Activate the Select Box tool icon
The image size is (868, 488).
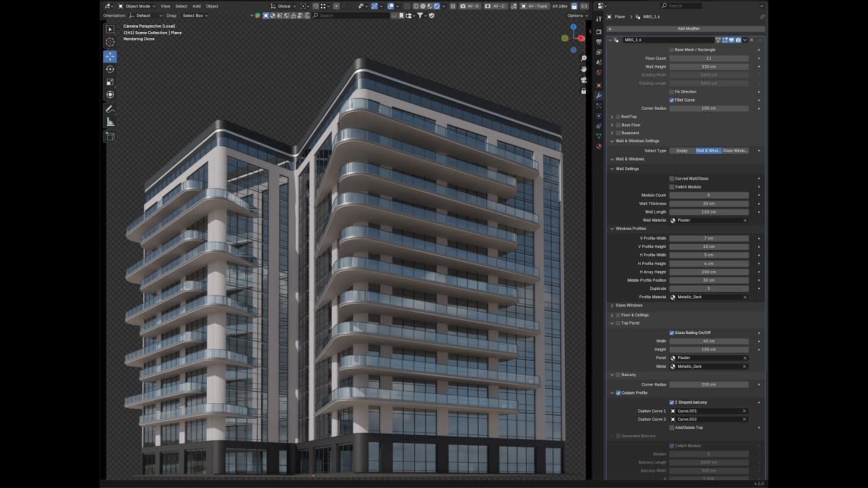110,29
